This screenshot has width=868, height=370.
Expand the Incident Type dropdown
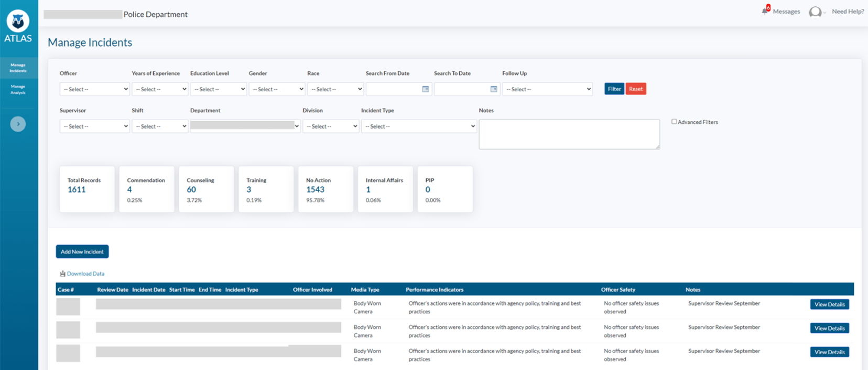click(418, 126)
